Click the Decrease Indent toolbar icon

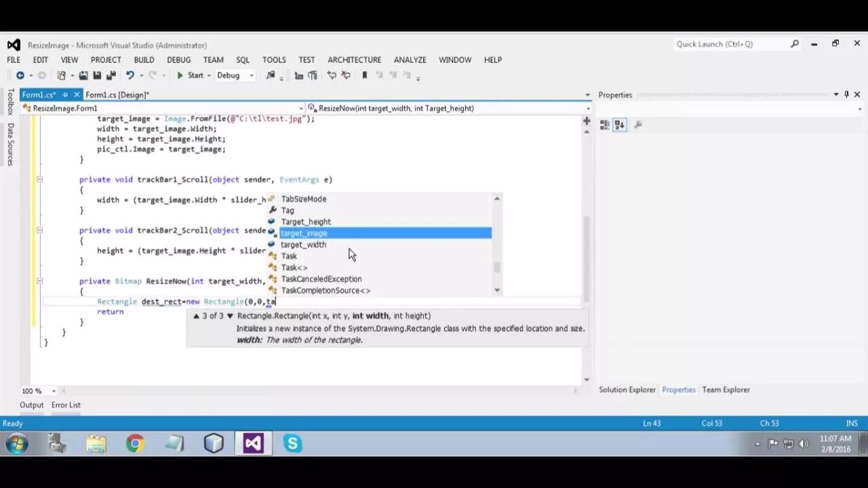click(299, 75)
